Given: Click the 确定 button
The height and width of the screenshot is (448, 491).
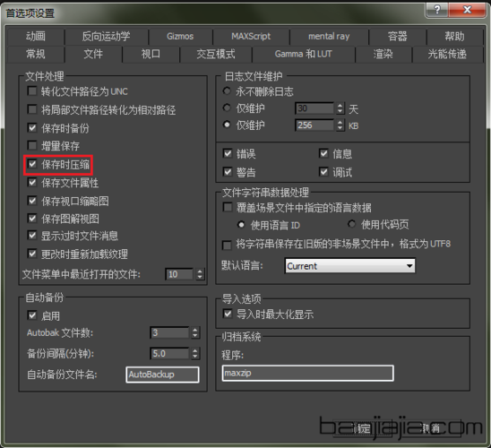Looking at the screenshot, I should point(362,428).
